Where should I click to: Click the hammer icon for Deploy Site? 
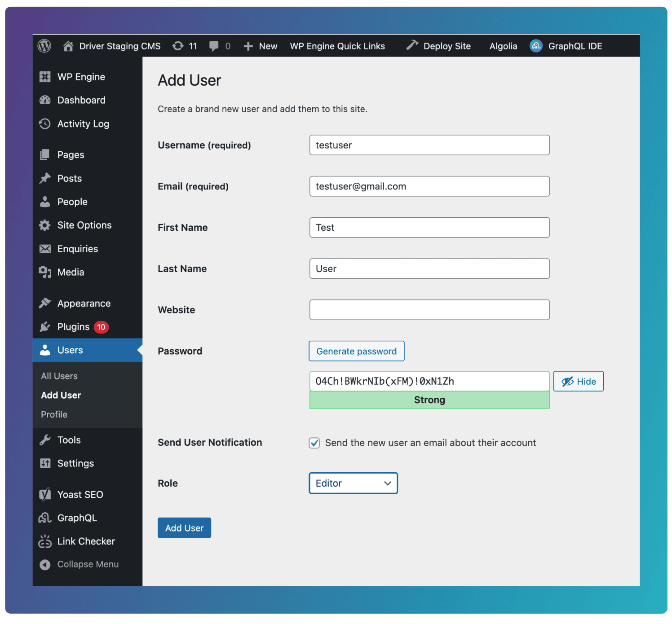(412, 45)
